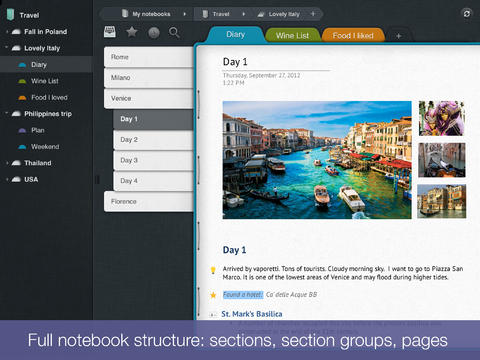Switch to the Food I liked tab

coord(353,35)
